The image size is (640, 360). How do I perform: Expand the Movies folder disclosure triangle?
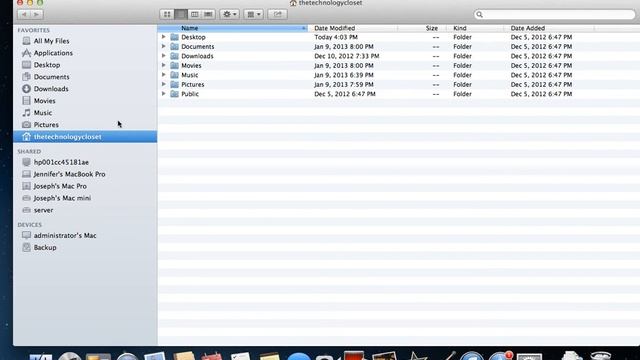pos(164,65)
